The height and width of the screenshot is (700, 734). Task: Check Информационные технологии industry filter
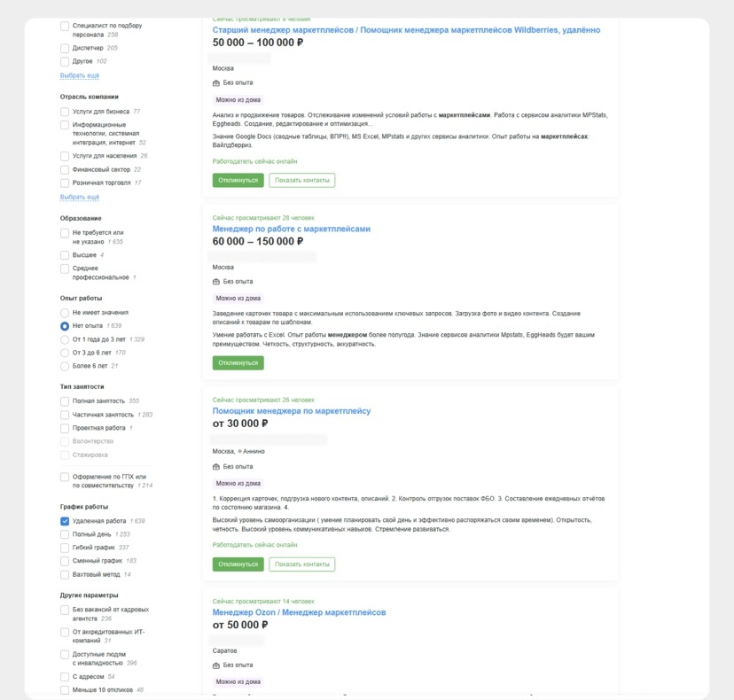click(x=65, y=125)
